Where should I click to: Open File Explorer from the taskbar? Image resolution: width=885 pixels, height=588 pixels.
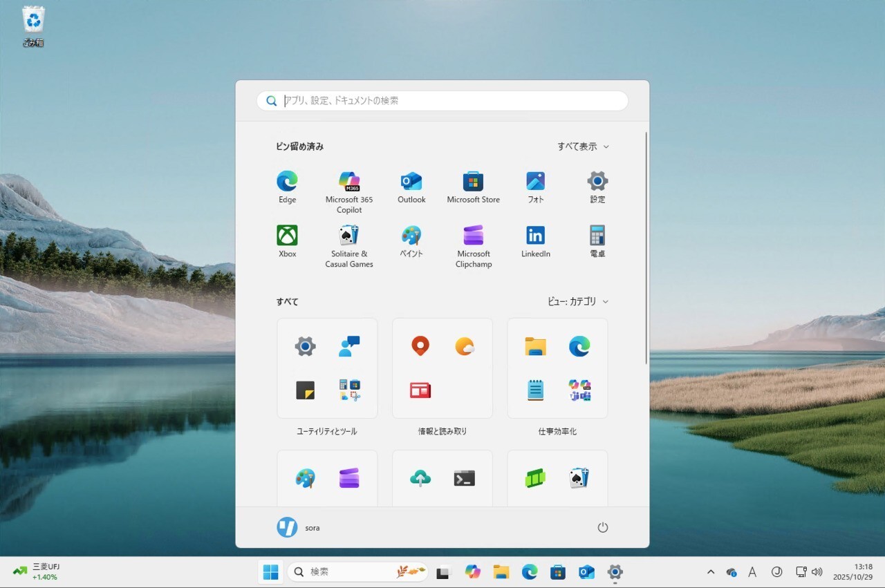[x=501, y=572]
